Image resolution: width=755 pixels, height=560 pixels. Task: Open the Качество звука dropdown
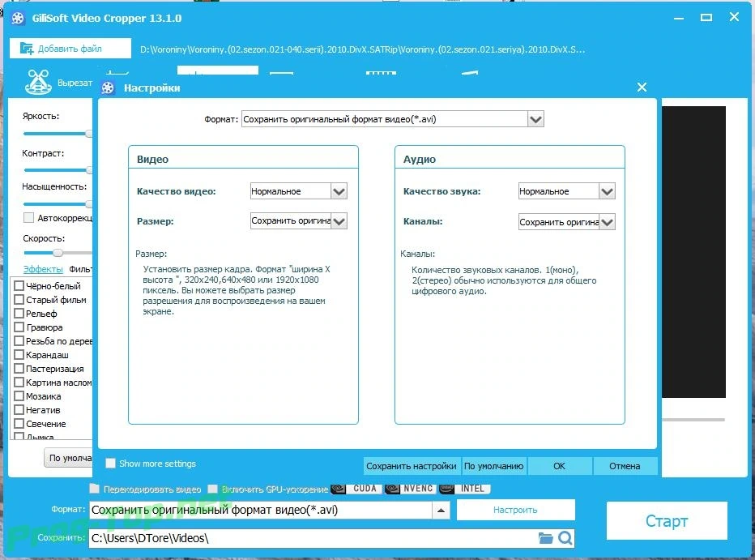coord(608,191)
